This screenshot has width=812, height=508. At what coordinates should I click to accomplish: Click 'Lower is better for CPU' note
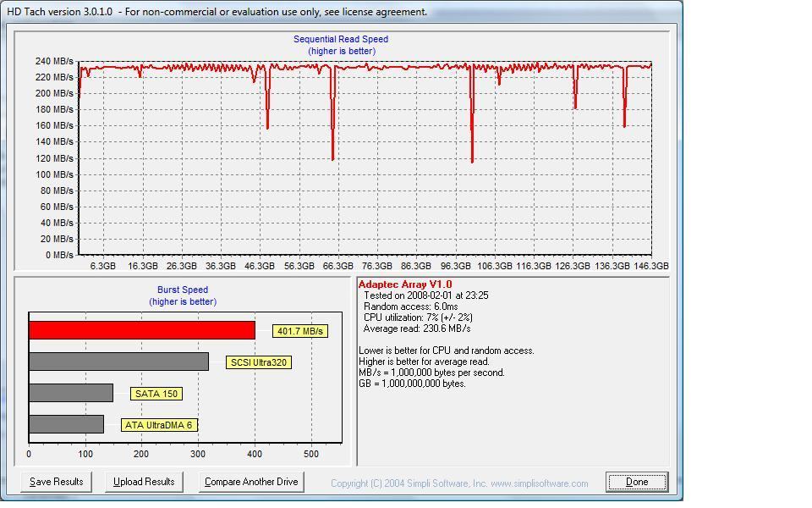tap(447, 351)
